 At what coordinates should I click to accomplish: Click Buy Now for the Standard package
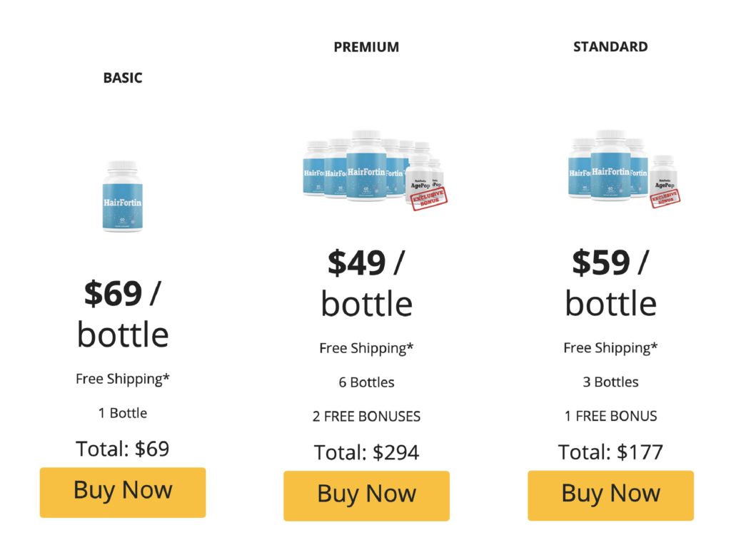click(x=611, y=495)
